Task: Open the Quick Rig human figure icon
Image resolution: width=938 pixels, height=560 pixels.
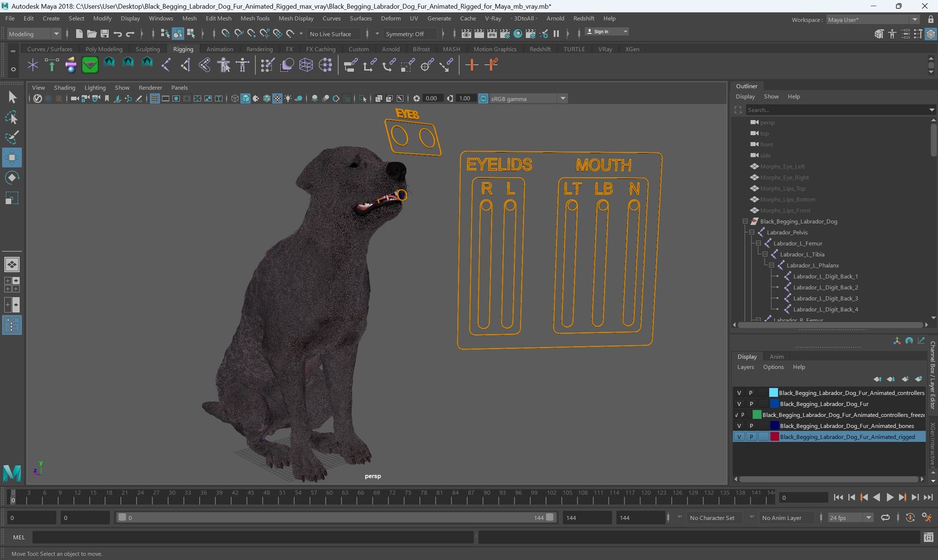Action: (223, 65)
